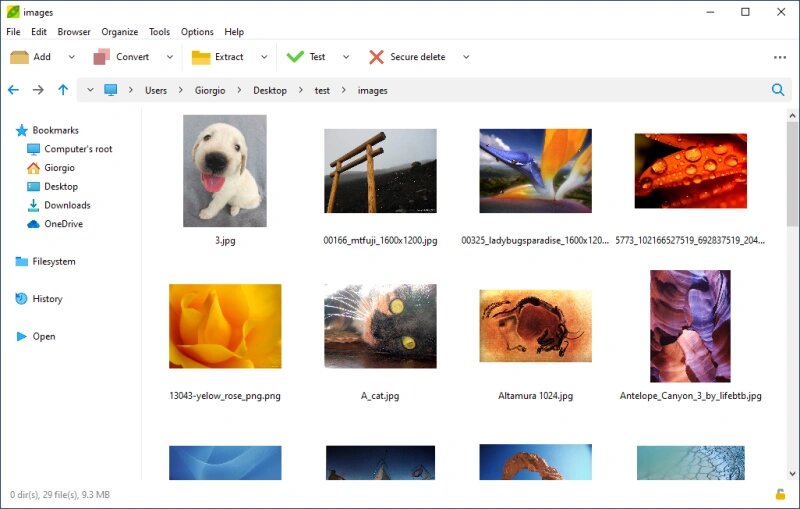Click status text 0 dir(s), 29 file(s)

point(44,495)
